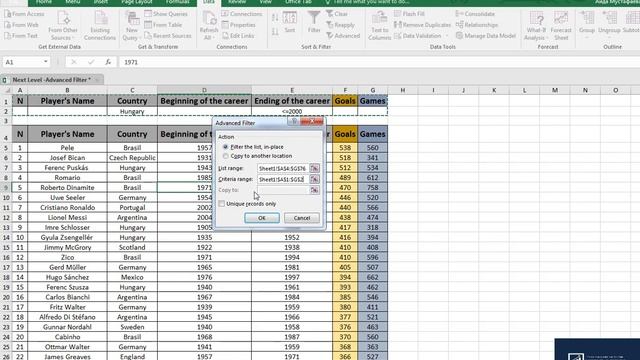640x360 pixels.
Task: Click cell containing Josef Bican
Action: pyautogui.click(x=67, y=158)
